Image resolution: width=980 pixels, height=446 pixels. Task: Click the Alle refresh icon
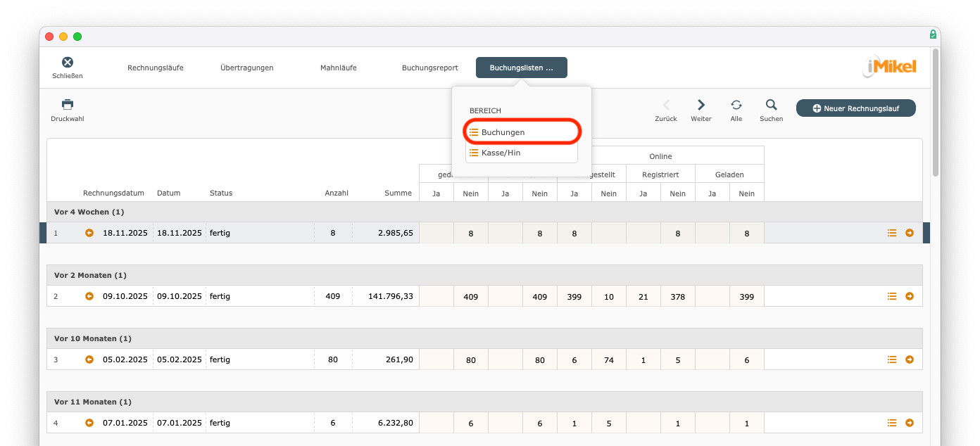pos(736,105)
